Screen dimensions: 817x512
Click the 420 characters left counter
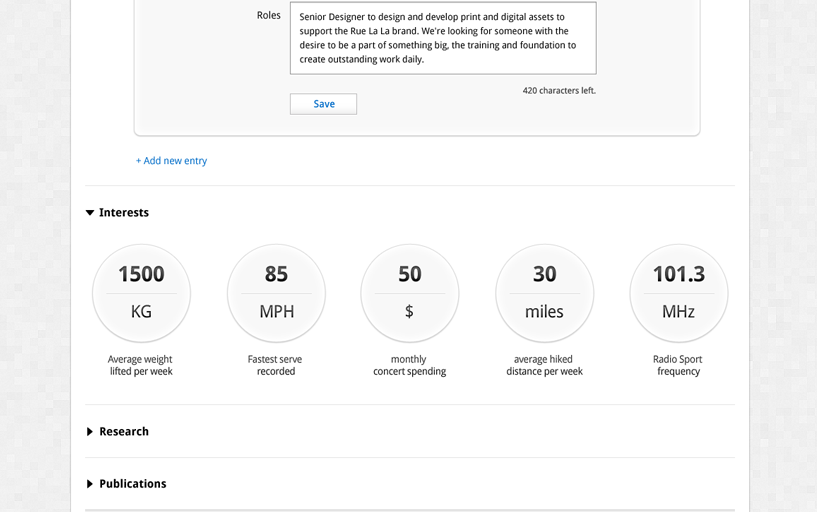click(x=559, y=91)
